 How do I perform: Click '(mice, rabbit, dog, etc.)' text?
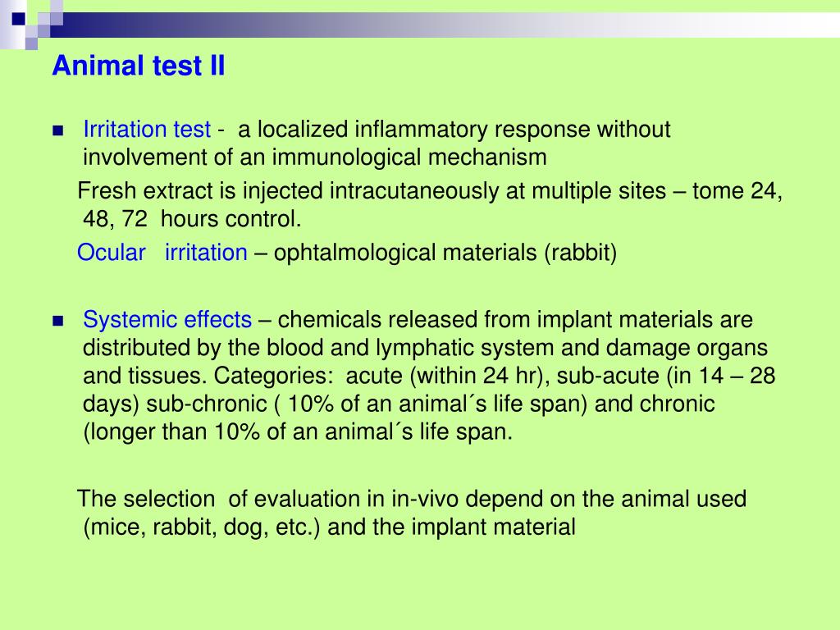point(202,527)
